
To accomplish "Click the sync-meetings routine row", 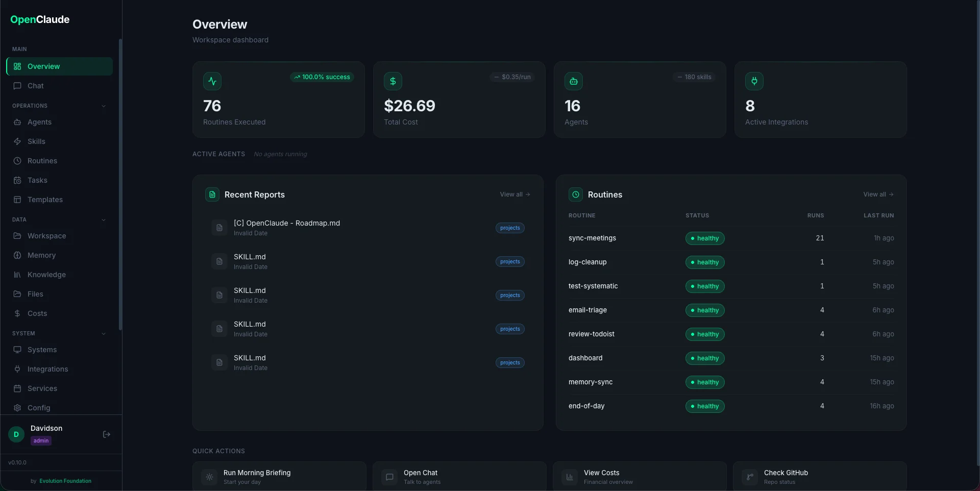I will [x=731, y=238].
